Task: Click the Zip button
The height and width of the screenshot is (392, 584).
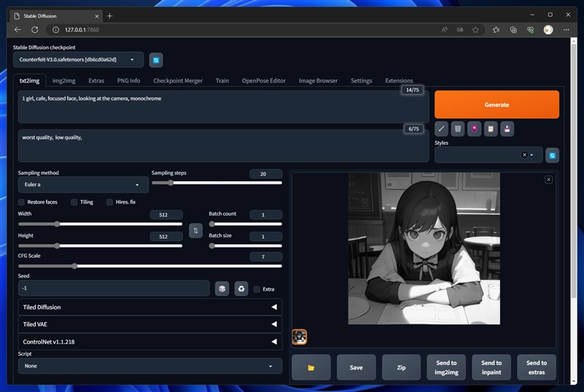Action: (401, 367)
